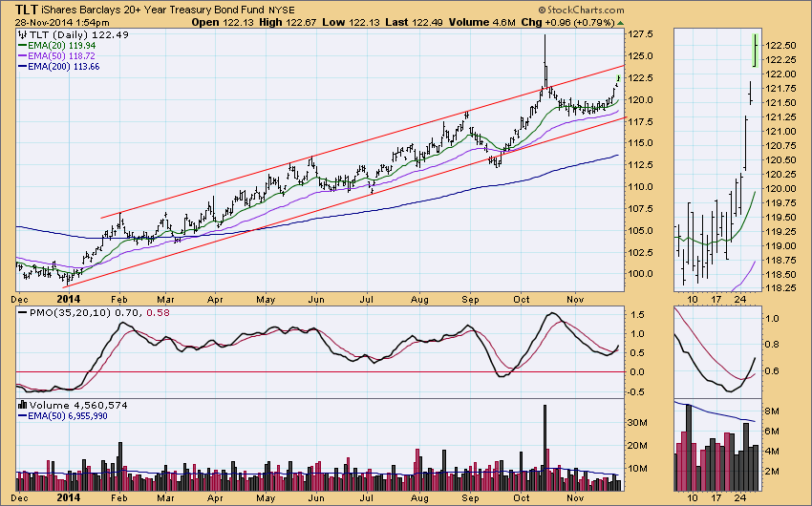Click the 127.5 price axis label

point(641,34)
